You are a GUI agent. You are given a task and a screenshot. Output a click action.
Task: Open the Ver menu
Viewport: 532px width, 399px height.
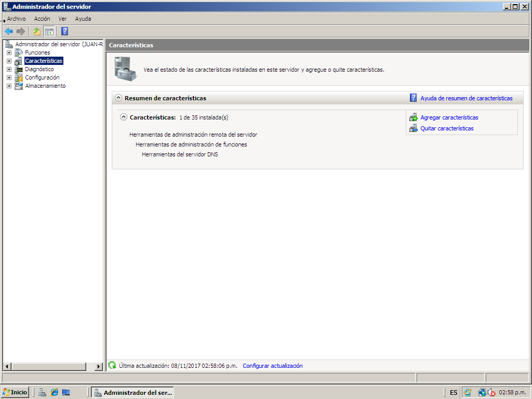62,19
